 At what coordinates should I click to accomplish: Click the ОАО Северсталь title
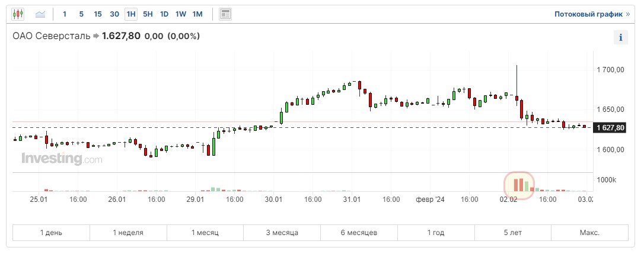click(x=52, y=36)
